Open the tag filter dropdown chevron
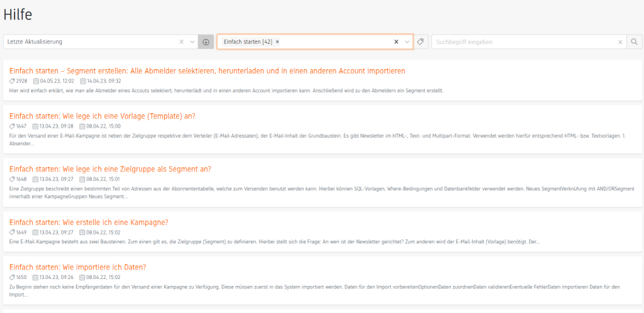644x313 pixels. tap(407, 42)
